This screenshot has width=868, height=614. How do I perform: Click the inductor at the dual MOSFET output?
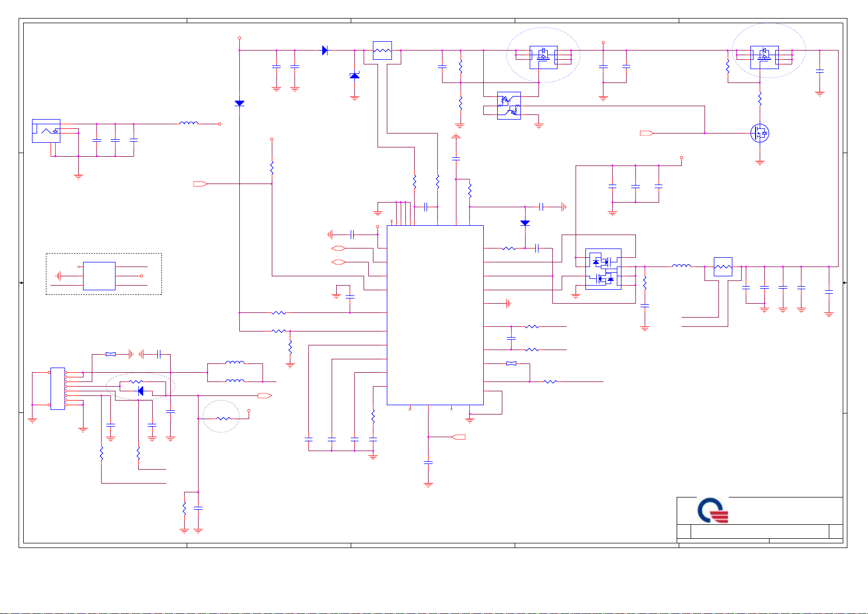[681, 266]
